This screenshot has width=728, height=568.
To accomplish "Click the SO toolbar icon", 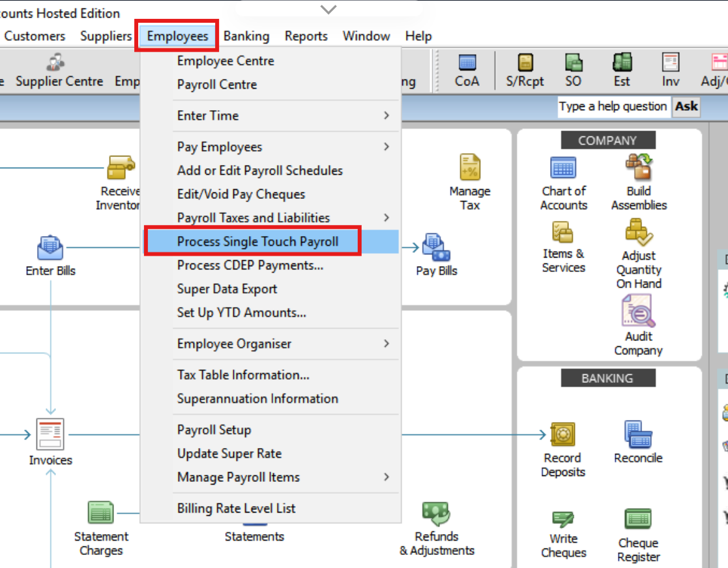I will tap(574, 63).
